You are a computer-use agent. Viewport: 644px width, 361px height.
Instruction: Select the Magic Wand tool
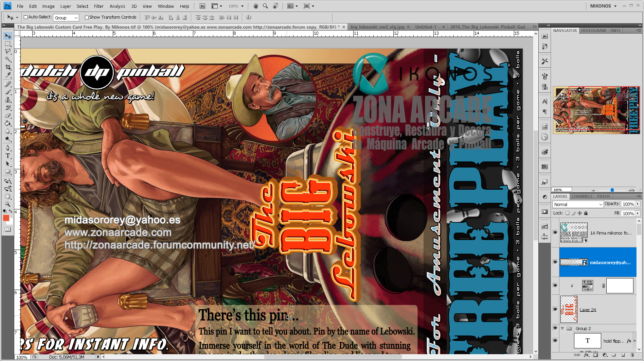point(8,59)
